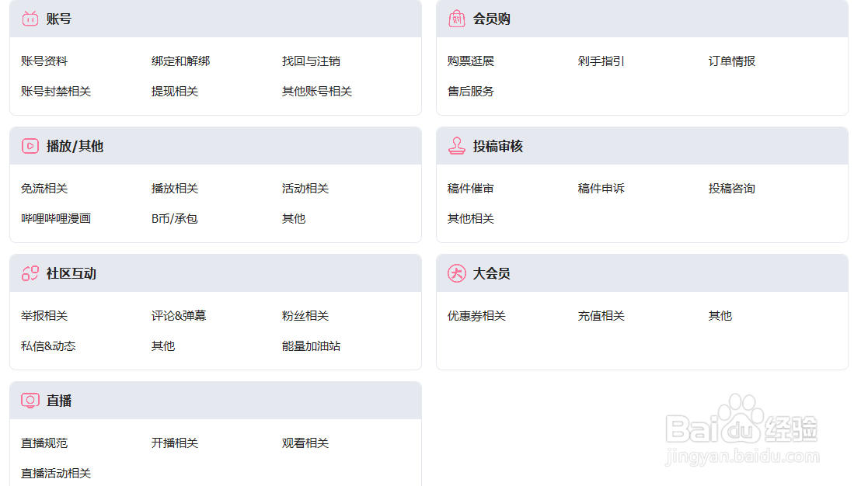This screenshot has width=868, height=486.
Task: Click the 投稿审核 stamp icon
Action: (457, 146)
